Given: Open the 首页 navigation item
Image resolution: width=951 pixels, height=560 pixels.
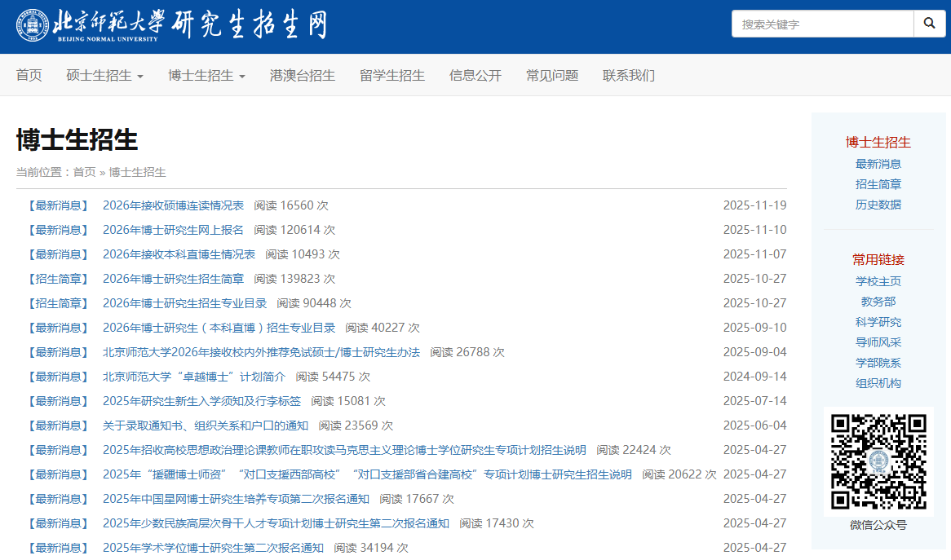Looking at the screenshot, I should click(29, 76).
